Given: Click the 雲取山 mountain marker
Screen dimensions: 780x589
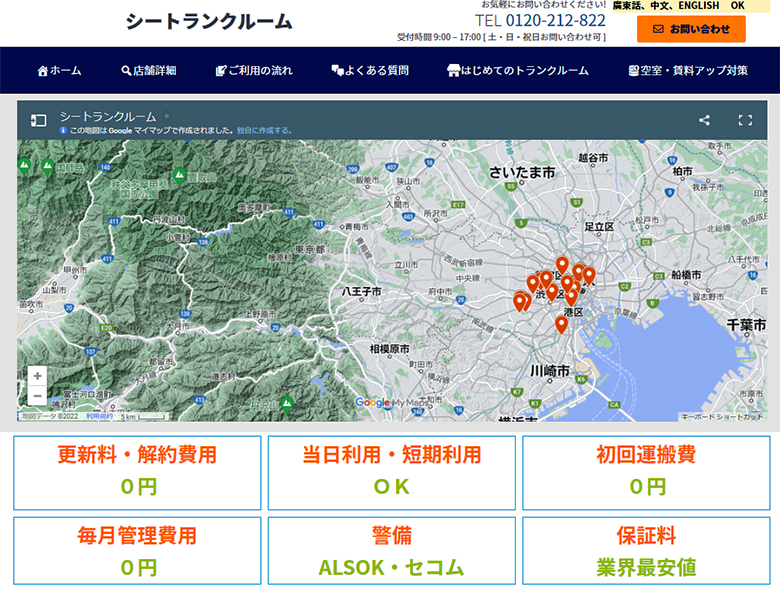Looking at the screenshot, I should 180,175.
